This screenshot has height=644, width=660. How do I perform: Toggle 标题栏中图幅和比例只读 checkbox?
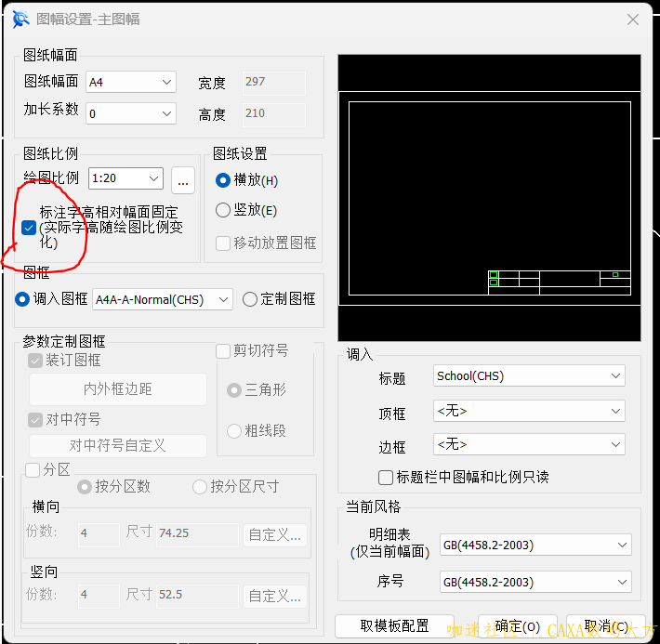(386, 478)
